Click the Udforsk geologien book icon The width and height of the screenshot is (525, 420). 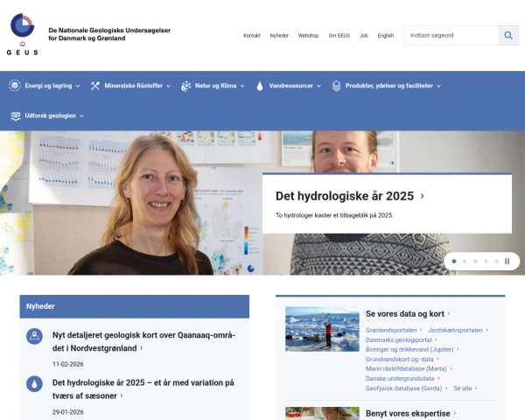coord(15,115)
